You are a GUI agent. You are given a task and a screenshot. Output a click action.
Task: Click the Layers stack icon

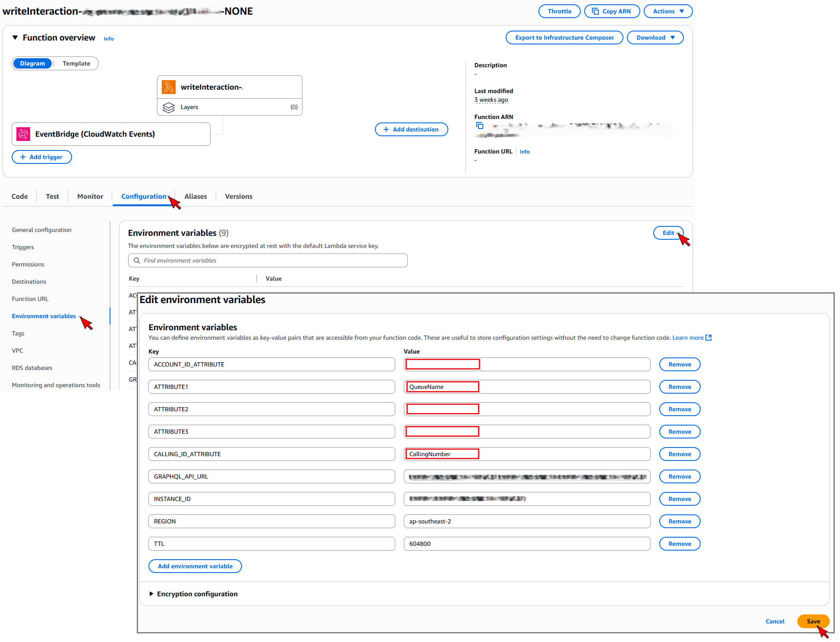click(168, 107)
